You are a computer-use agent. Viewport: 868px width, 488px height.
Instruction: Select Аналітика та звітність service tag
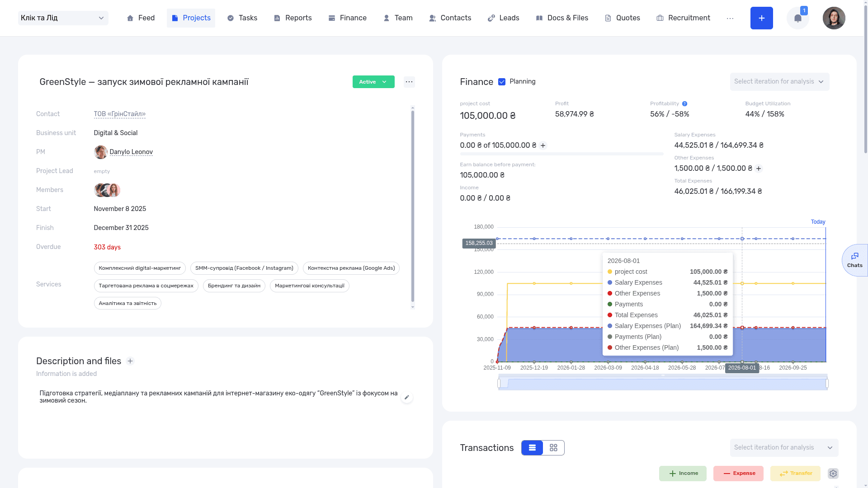127,303
